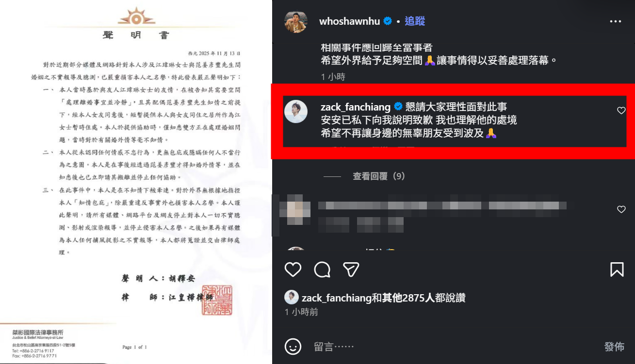Expand 查看回覆（9）replies
The height and width of the screenshot is (364, 635).
point(379,176)
